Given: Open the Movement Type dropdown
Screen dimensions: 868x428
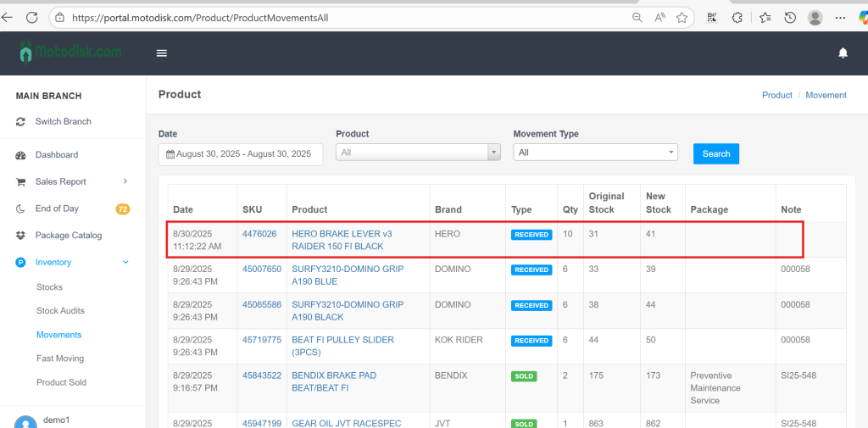Looking at the screenshot, I should (595, 153).
